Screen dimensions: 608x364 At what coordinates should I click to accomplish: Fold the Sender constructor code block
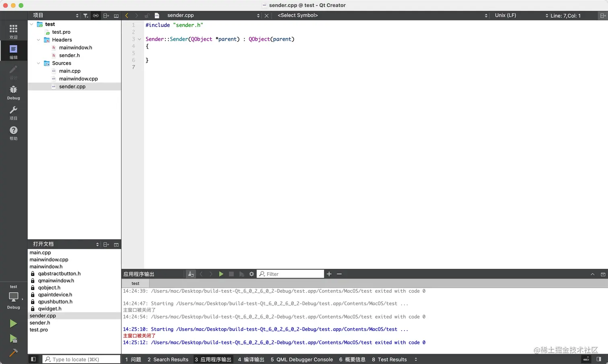[x=140, y=39]
